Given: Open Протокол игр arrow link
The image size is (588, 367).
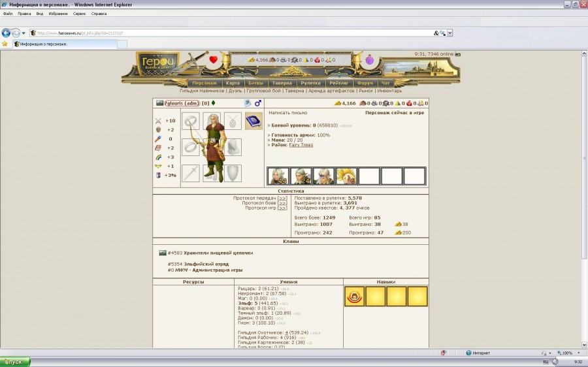Looking at the screenshot, I should click(x=282, y=208).
